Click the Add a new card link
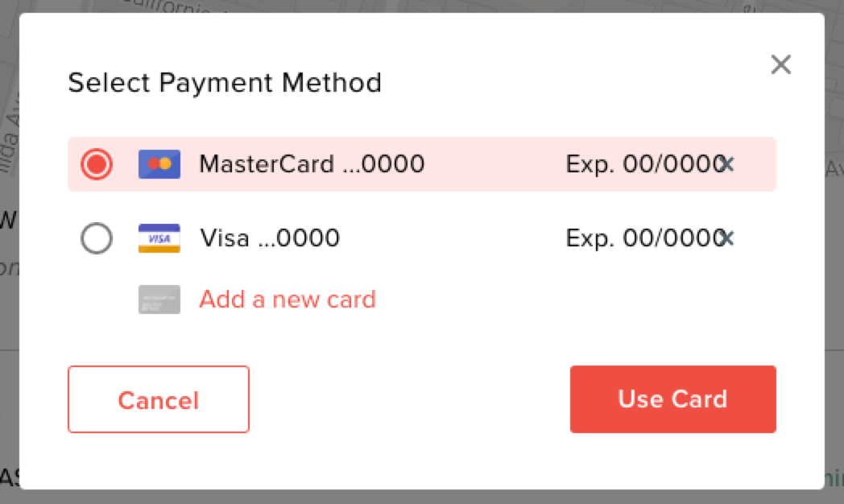Screen dimensions: 844x504 288,300
